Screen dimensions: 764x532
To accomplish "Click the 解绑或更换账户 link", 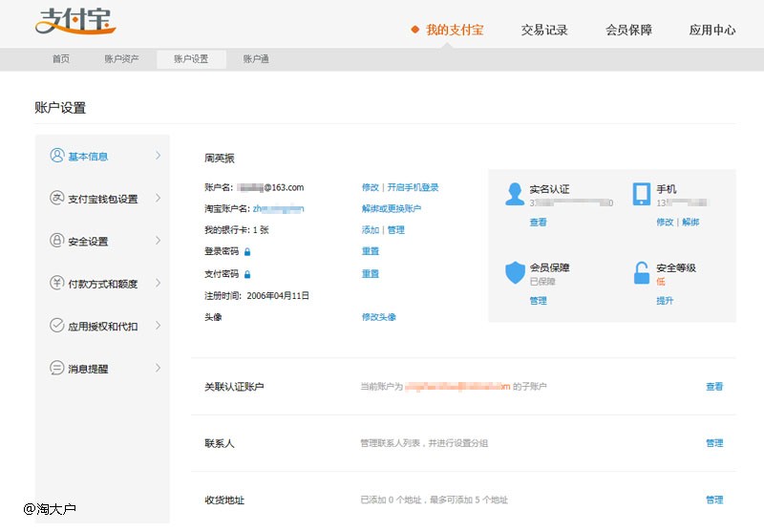I will 392,208.
